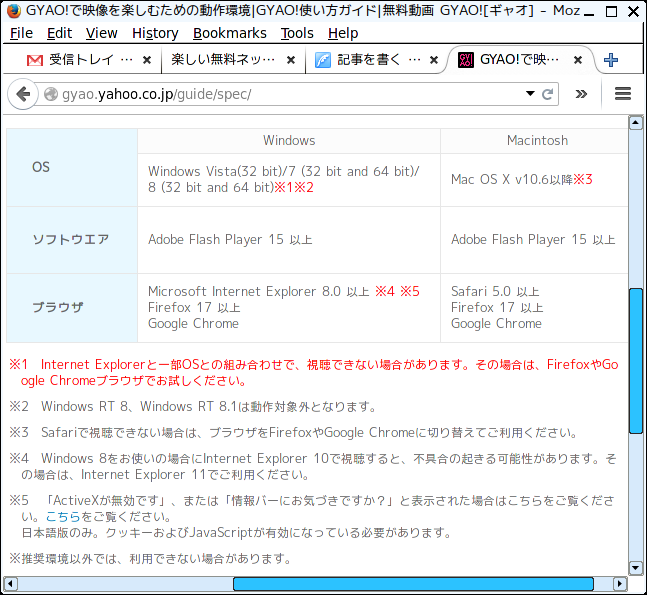Click the ※4 Windows 8 note text
The width and height of the screenshot is (647, 595).
tap(313, 467)
